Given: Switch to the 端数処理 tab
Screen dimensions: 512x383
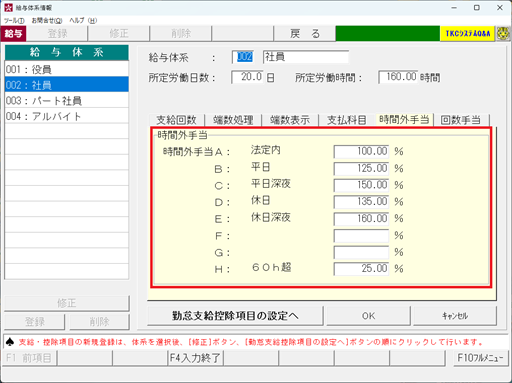Looking at the screenshot, I should (233, 120).
